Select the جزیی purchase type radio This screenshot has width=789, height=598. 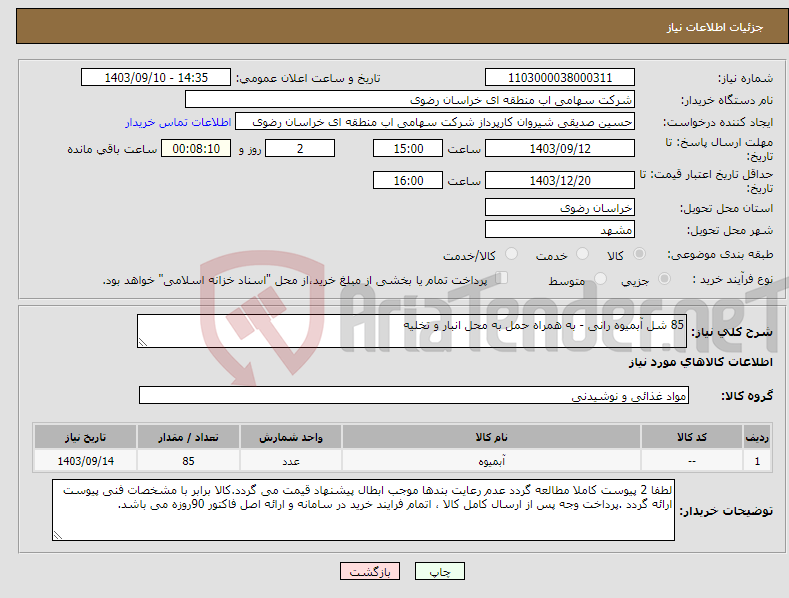click(664, 279)
